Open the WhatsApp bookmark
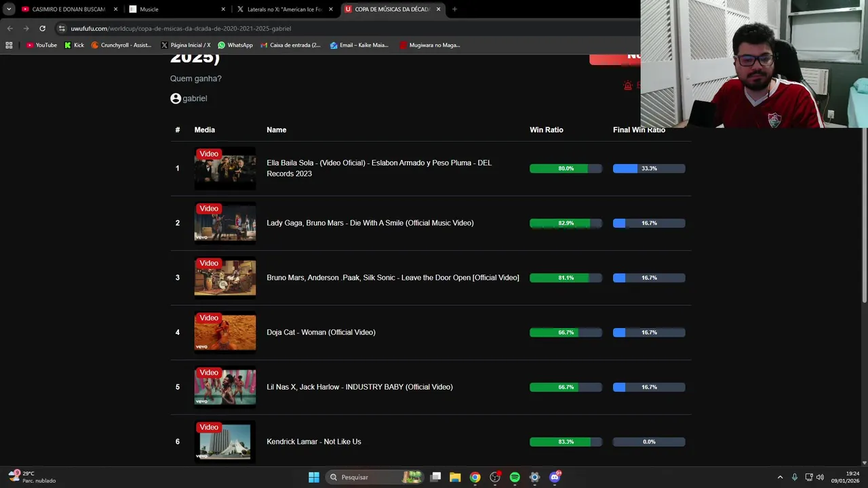The width and height of the screenshot is (868, 488). pyautogui.click(x=235, y=45)
